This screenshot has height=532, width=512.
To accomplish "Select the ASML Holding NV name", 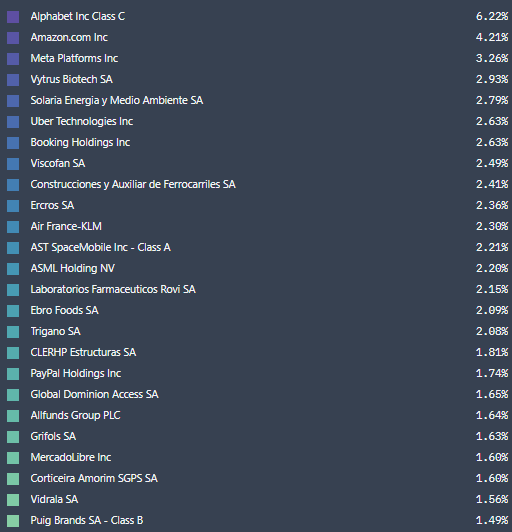I will coord(73,268).
